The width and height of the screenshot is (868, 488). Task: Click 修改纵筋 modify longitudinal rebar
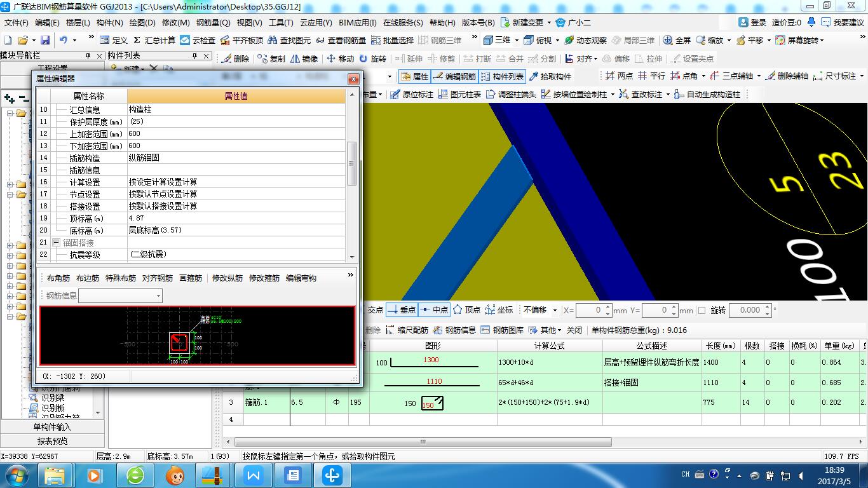pyautogui.click(x=227, y=278)
